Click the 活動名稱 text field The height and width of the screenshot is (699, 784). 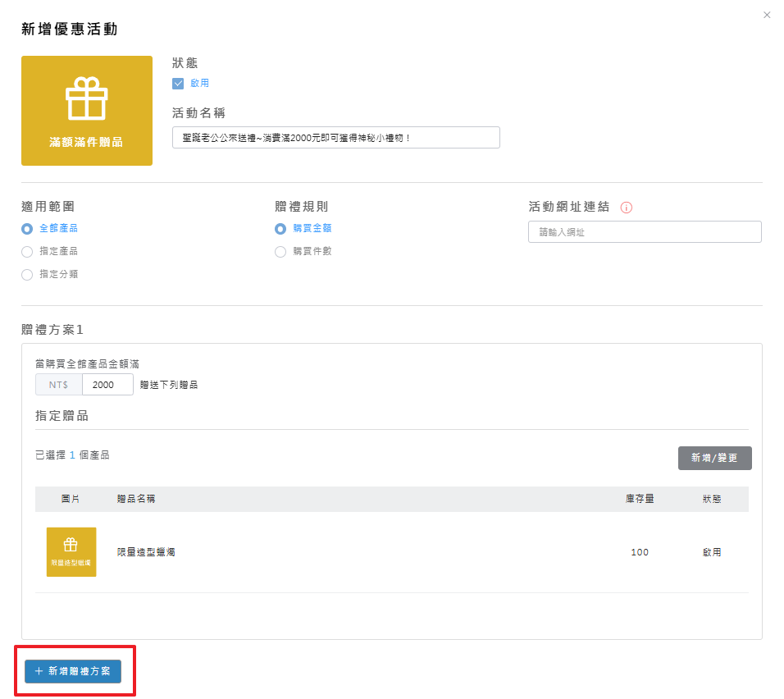click(335, 138)
